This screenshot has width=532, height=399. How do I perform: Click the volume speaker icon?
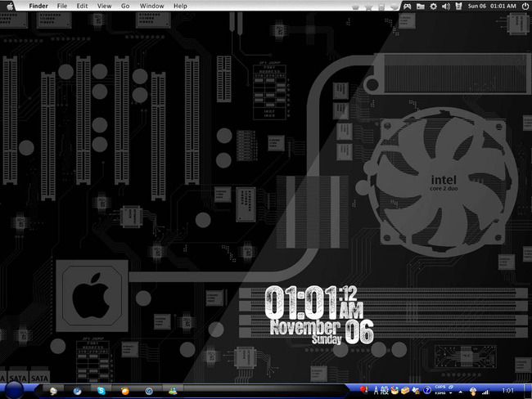446,6
